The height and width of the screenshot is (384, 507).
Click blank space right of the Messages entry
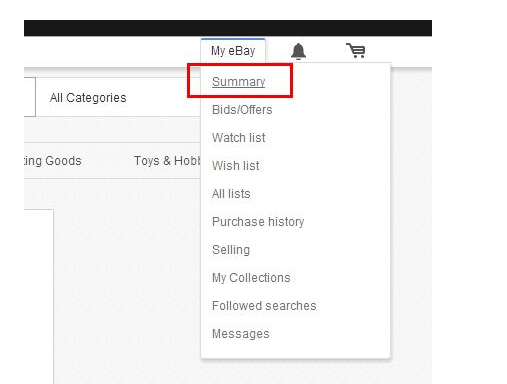tap(328, 334)
